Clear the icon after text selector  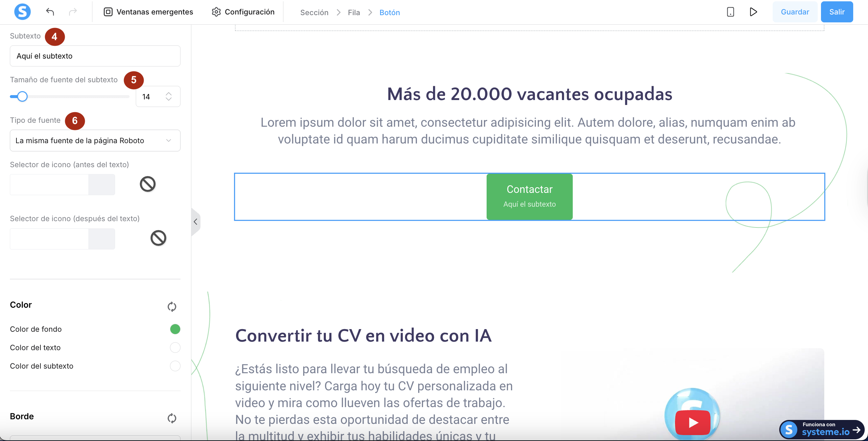tap(158, 238)
